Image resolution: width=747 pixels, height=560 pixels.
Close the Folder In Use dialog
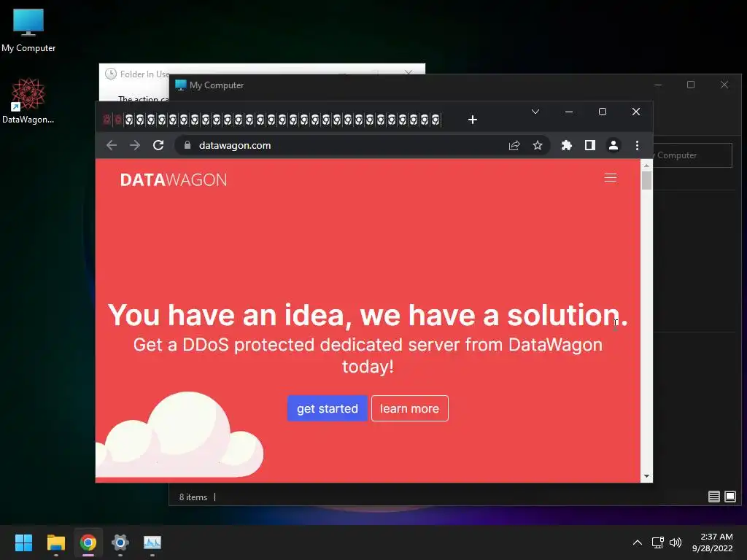[x=409, y=72]
